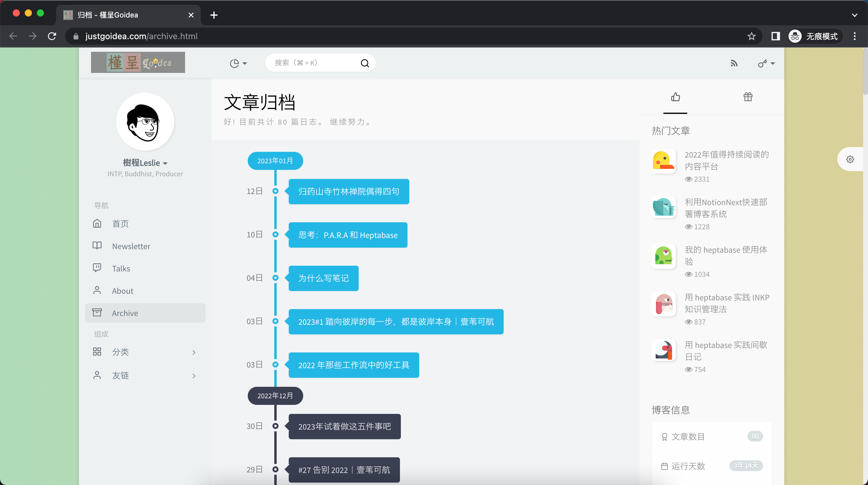The height and width of the screenshot is (485, 868).
Task: Click the author avatar portrait
Action: 145,122
